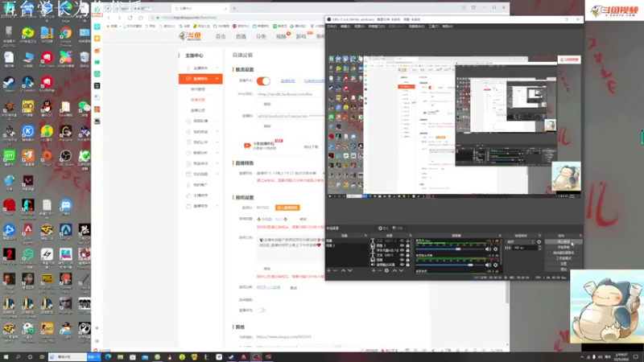Click the Douyu logo in browser
This screenshot has height=362, width=644.
point(190,36)
